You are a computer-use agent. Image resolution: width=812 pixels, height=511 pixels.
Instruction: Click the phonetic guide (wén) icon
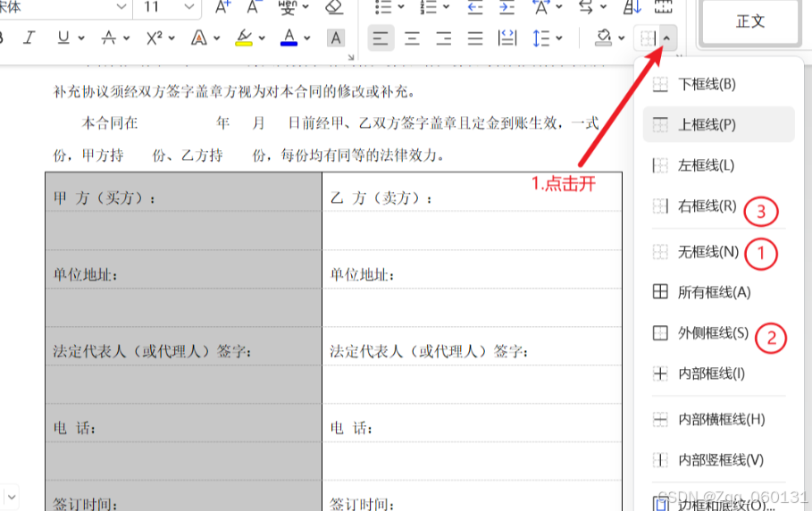[x=287, y=7]
